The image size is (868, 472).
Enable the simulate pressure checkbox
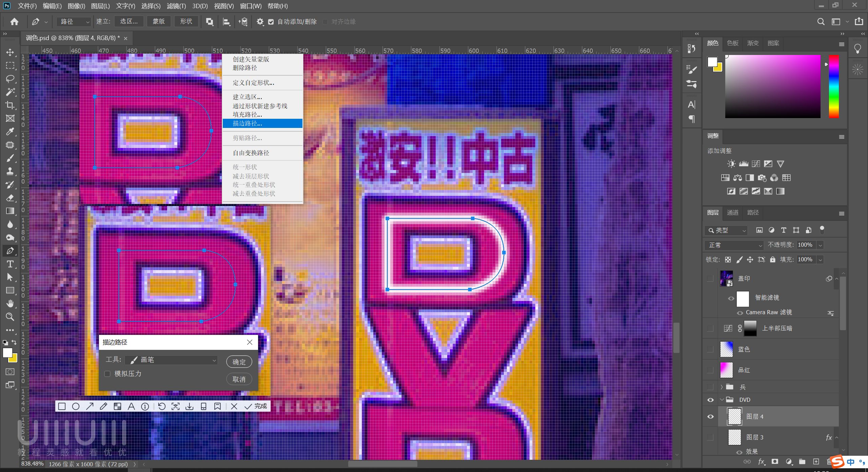107,374
